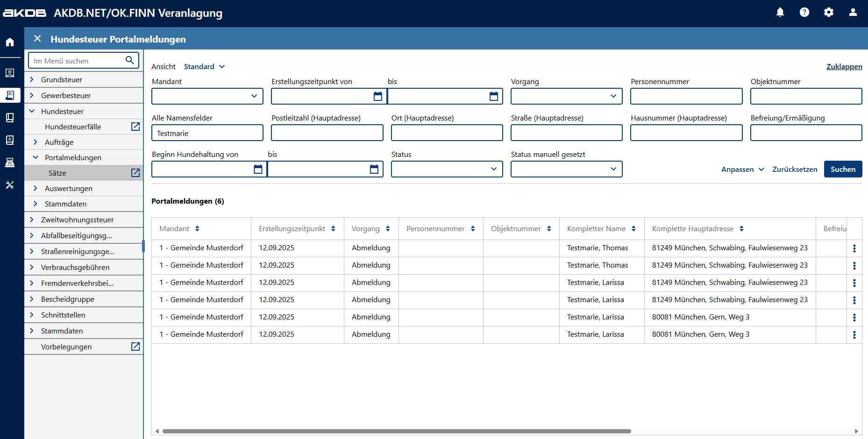868x439 pixels.
Task: Click the help question mark icon
Action: pyautogui.click(x=804, y=13)
